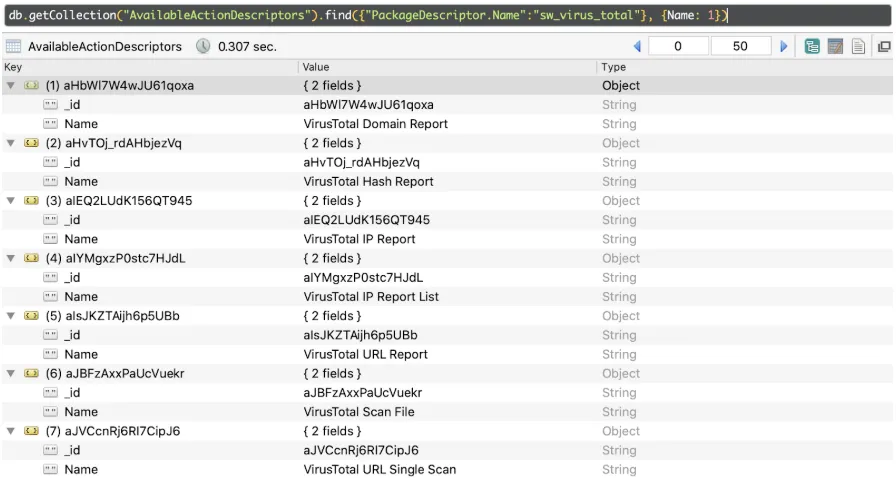Select _id value alsJKZTAijh6p5UBb in Value column

360,335
